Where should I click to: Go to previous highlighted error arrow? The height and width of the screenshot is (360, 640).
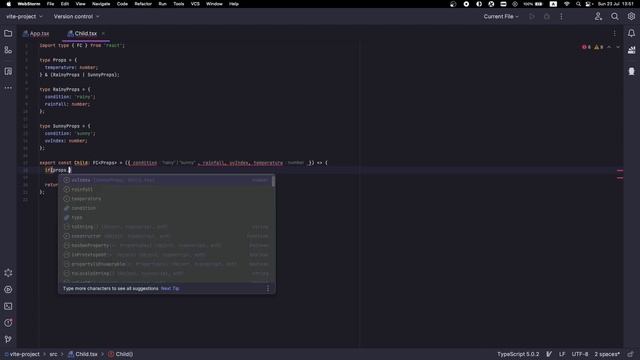pyautogui.click(x=609, y=47)
